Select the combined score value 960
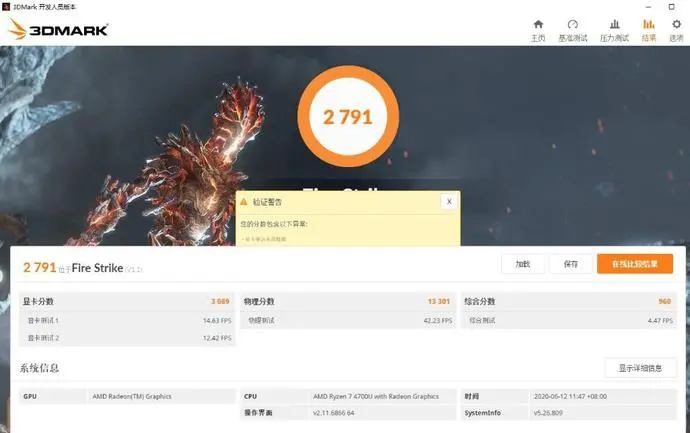The height and width of the screenshot is (433, 690). pyautogui.click(x=664, y=301)
